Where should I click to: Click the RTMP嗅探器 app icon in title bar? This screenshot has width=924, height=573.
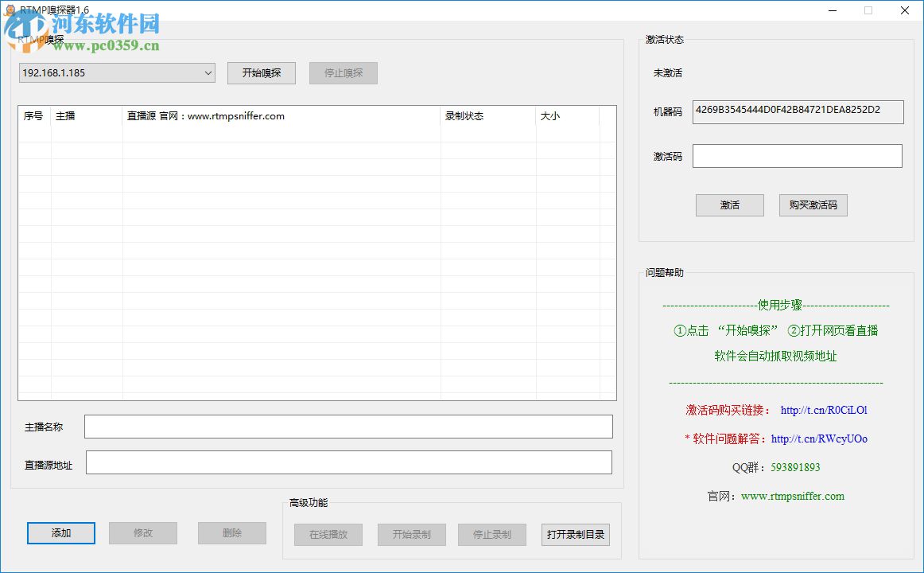tap(8, 10)
